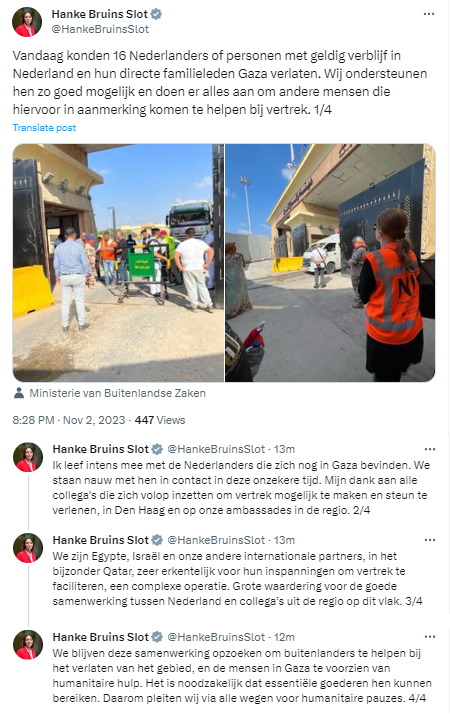The image size is (450, 718).
Task: Open right photo with orange vest
Action: (330, 263)
